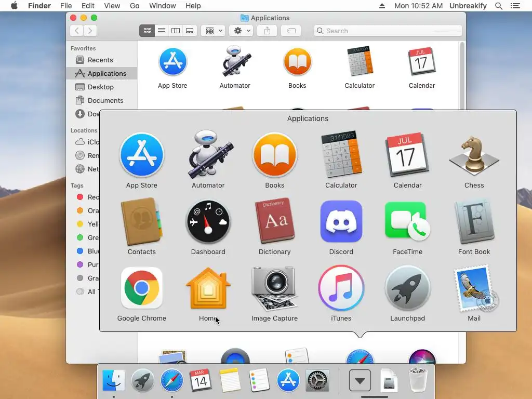
Task: Launch Google Chrome
Action: (x=141, y=288)
